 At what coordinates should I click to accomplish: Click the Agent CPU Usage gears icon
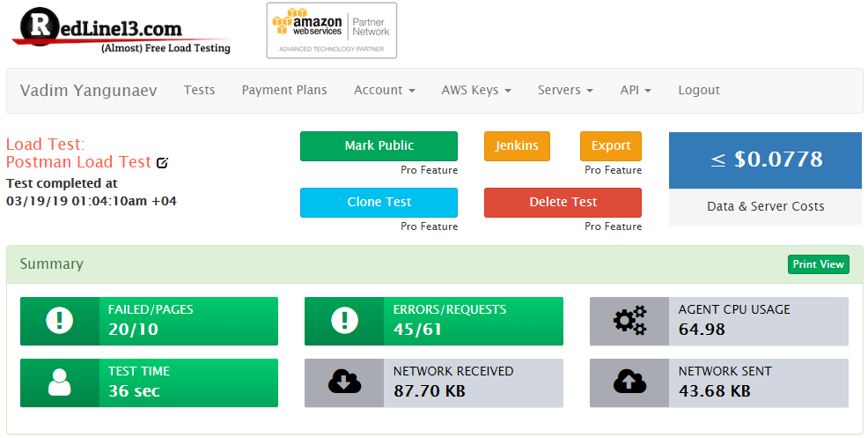pyautogui.click(x=629, y=321)
